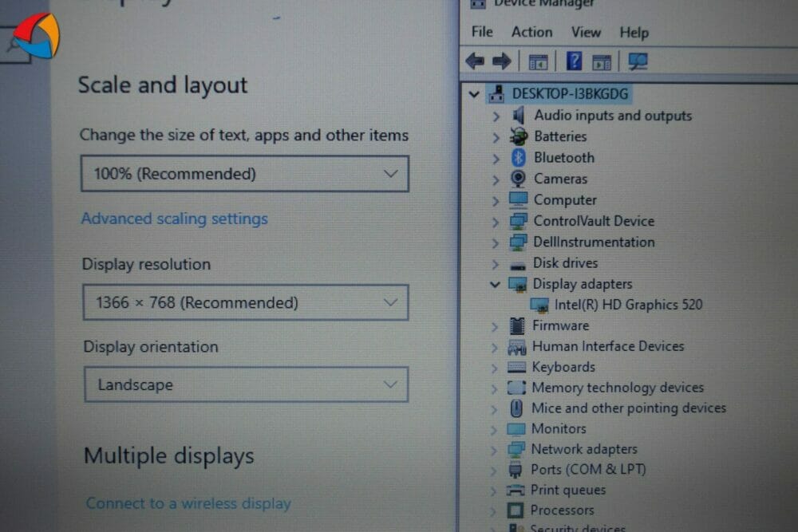This screenshot has width=798, height=532.
Task: Select the Computer label in device tree
Action: coord(565,200)
